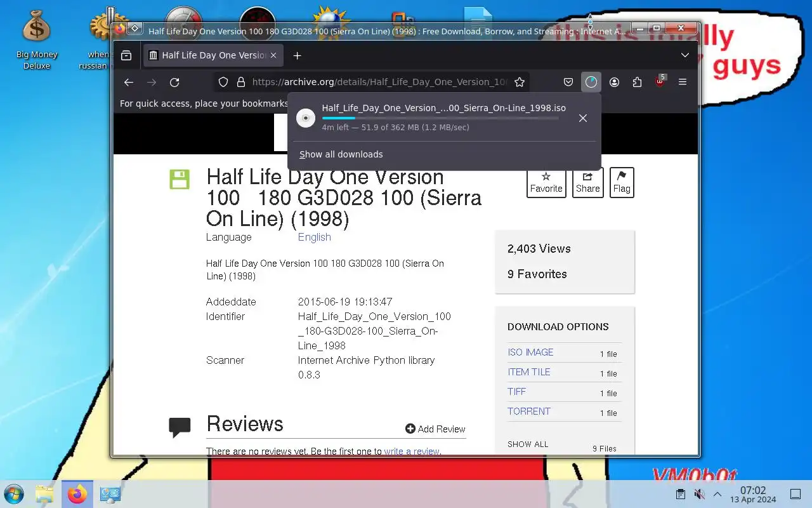Open Big Money Deluxe desktop shortcut
812x508 pixels.
(x=36, y=39)
